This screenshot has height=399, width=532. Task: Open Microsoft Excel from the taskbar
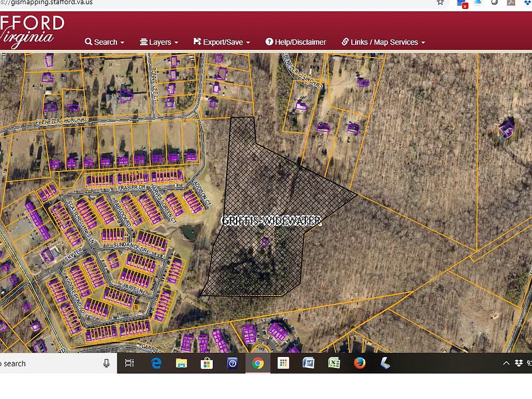[x=334, y=363]
